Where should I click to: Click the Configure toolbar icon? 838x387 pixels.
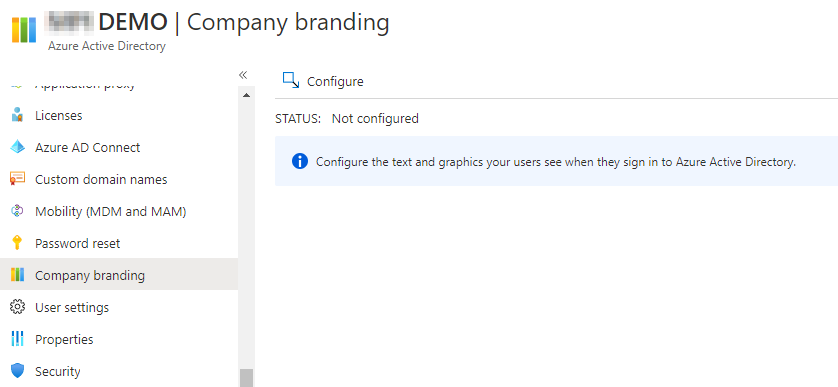pyautogui.click(x=291, y=81)
